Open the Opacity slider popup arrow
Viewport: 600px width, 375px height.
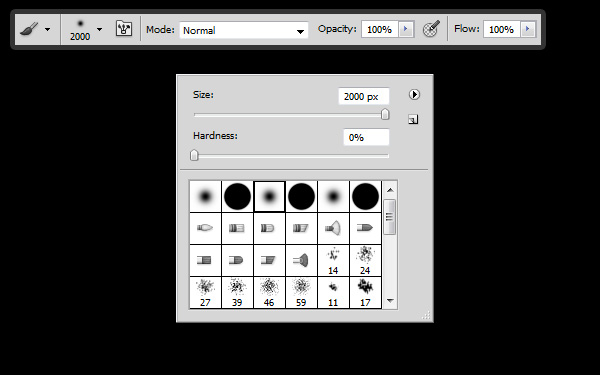pyautogui.click(x=406, y=29)
